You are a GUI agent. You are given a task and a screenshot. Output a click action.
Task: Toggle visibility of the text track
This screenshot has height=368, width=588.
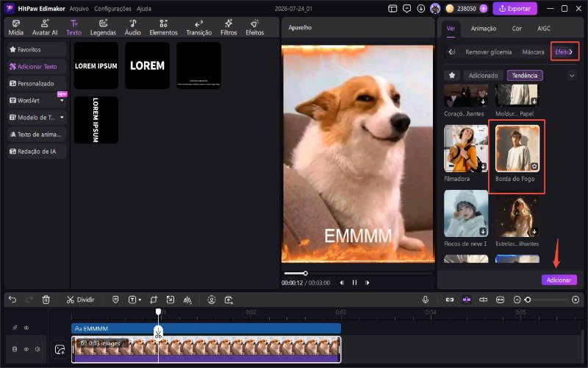click(26, 328)
